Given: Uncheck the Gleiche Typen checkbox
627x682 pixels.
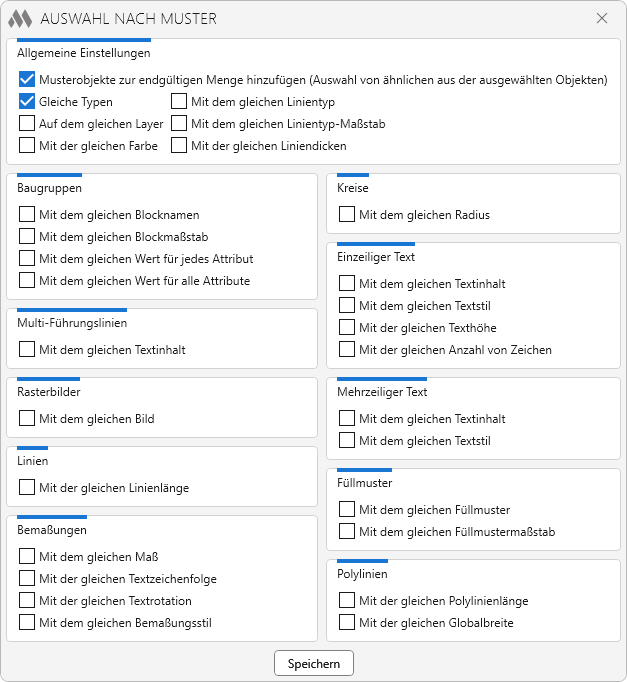Looking at the screenshot, I should 27,101.
